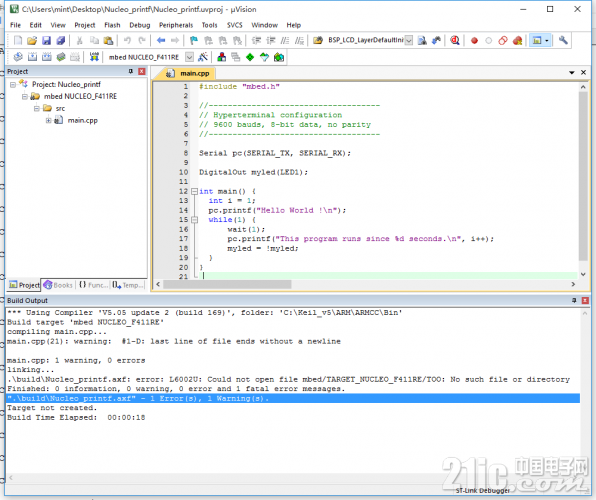Open the Pack Installer icon
The height and width of the screenshot is (500, 596).
(279, 57)
